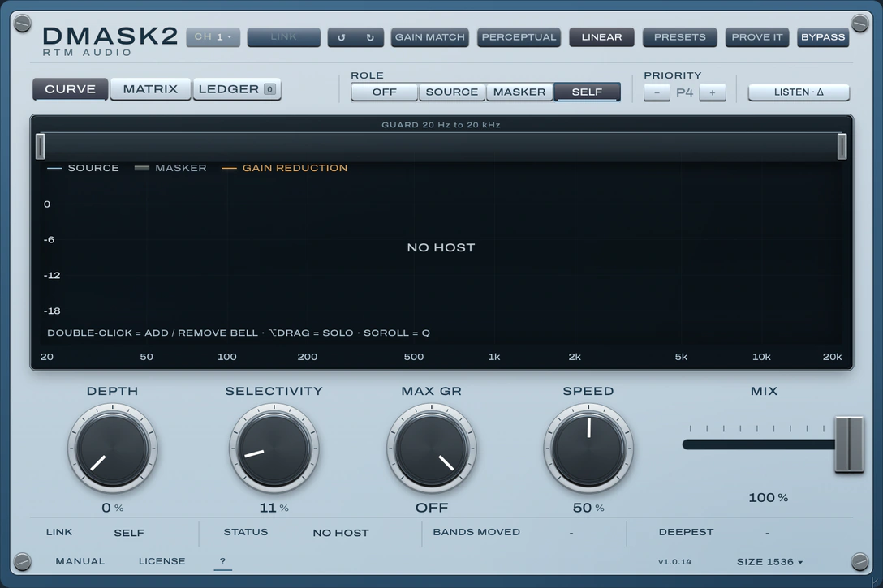Set role to MASKER
Image resolution: width=883 pixels, height=588 pixels.
tap(519, 92)
